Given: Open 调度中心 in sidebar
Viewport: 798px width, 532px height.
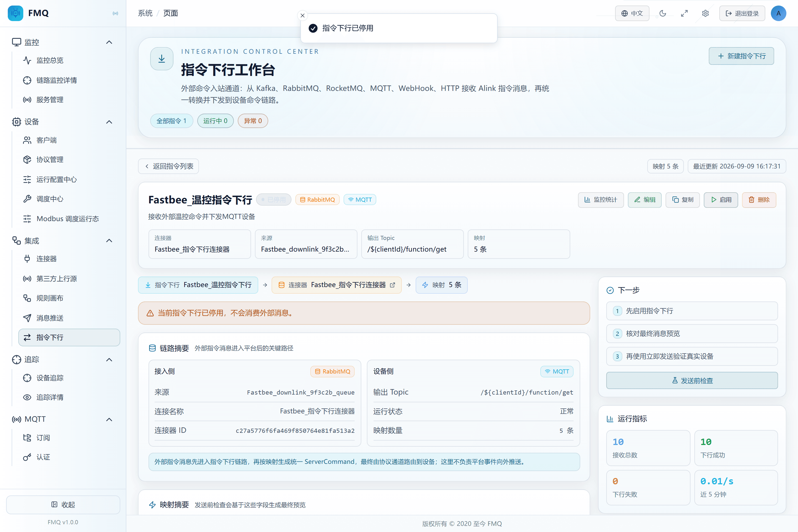Looking at the screenshot, I should coord(69,199).
